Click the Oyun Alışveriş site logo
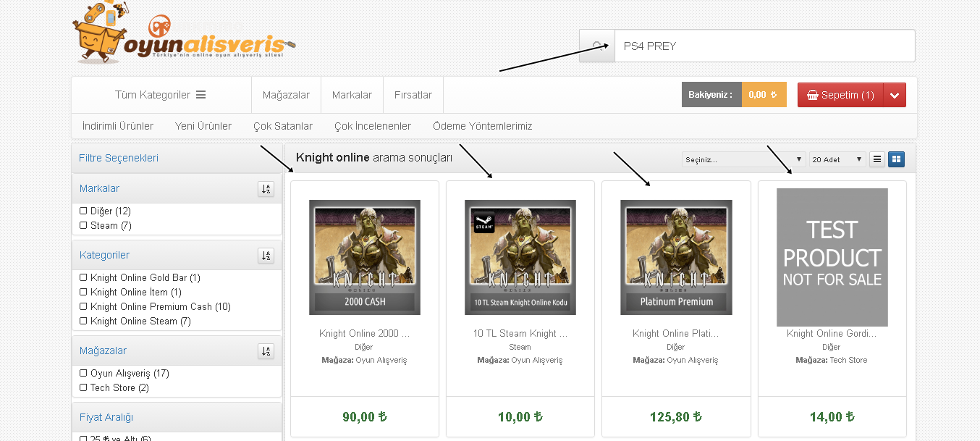This screenshot has width=980, height=441. coord(184,33)
